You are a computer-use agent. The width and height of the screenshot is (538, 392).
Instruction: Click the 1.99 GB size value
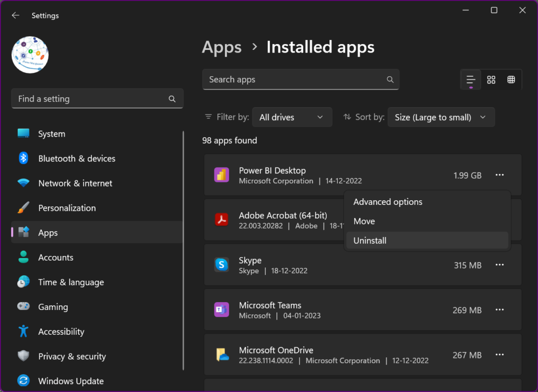(467, 176)
